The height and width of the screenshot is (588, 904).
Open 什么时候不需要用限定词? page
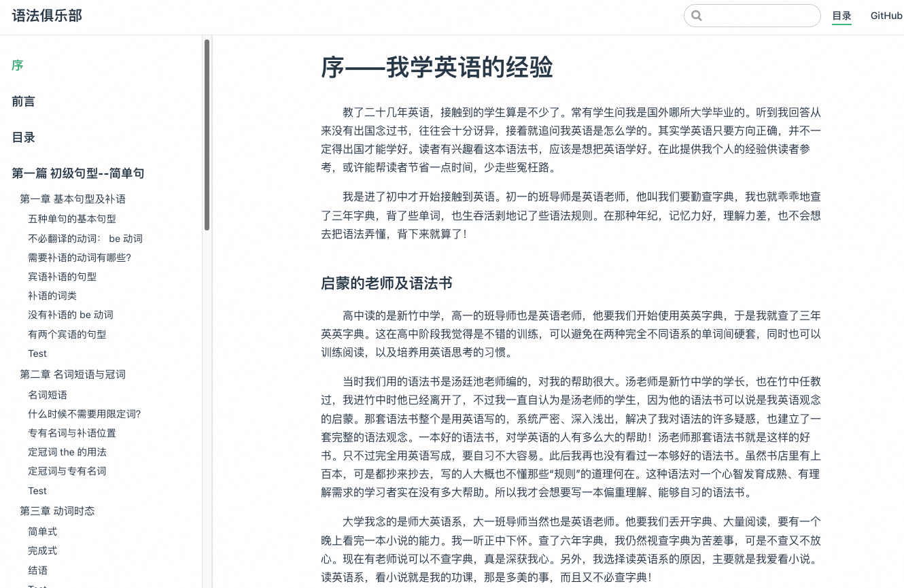coord(84,414)
